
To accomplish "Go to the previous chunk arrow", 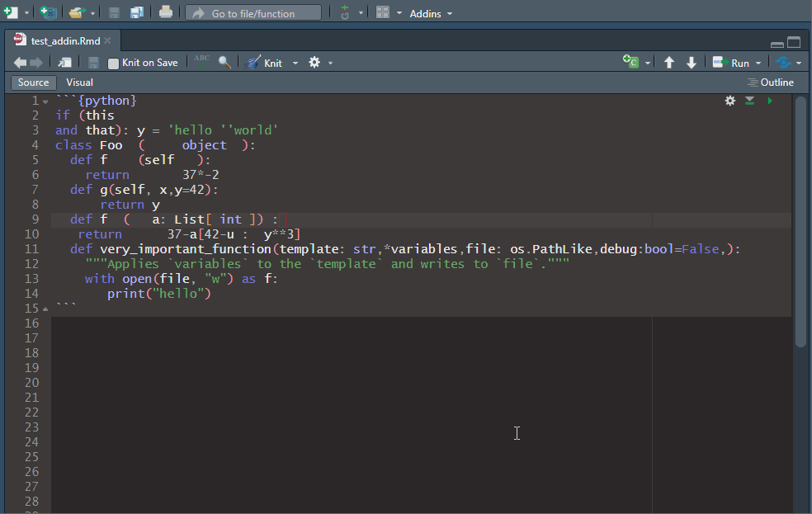I will [669, 63].
